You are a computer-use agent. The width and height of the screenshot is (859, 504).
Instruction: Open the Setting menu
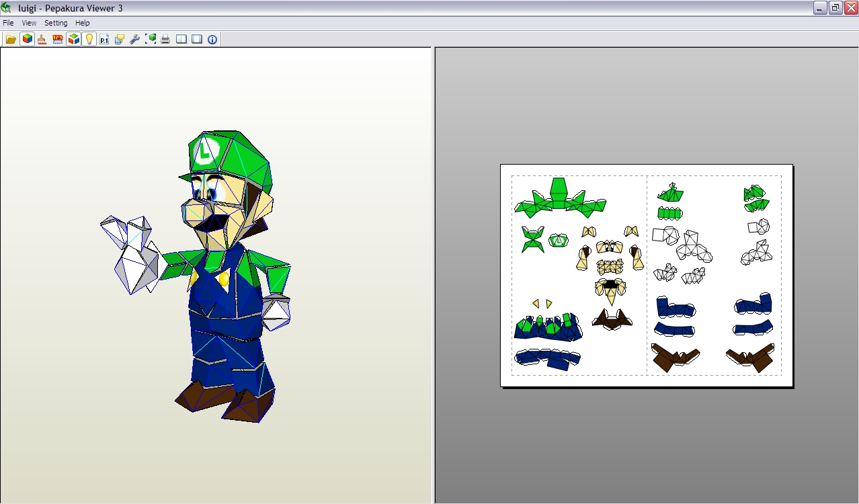56,22
